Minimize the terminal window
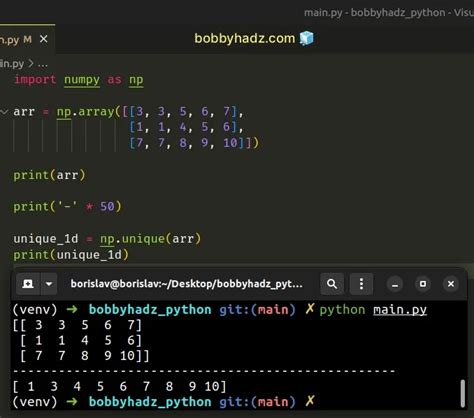Image resolution: width=474 pixels, height=418 pixels. (x=395, y=284)
